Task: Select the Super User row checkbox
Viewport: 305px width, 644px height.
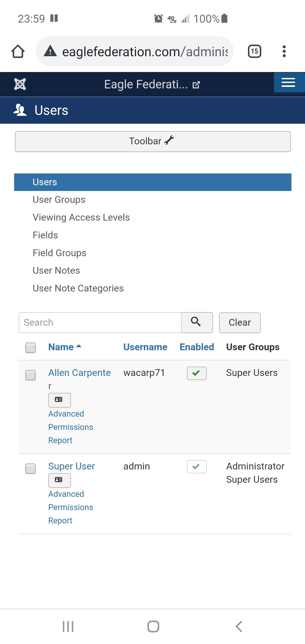Action: pos(30,468)
